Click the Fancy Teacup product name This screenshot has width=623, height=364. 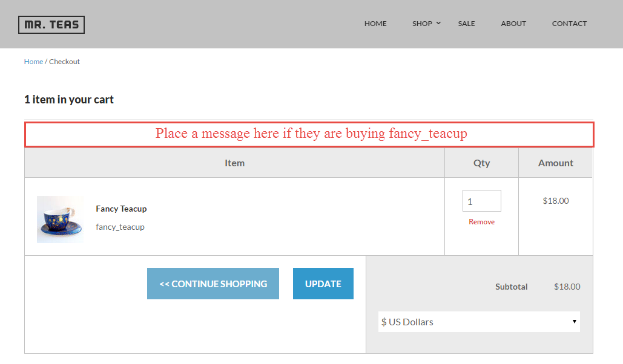pyautogui.click(x=121, y=209)
